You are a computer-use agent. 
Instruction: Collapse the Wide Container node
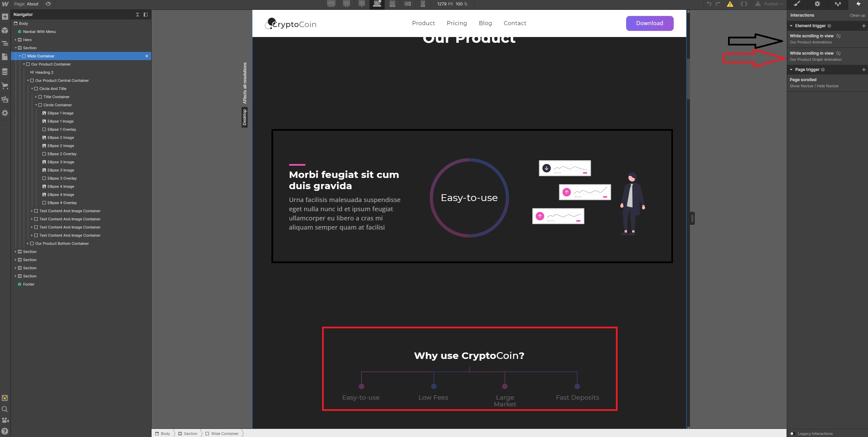[20, 56]
